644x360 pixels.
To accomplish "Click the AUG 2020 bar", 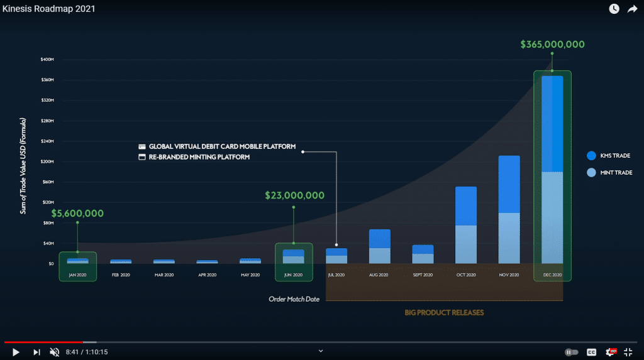I will coord(380,246).
